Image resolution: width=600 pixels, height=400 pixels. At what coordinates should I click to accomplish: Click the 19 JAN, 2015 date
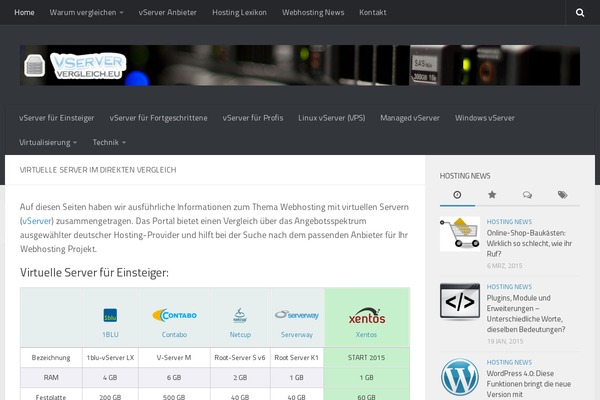point(505,341)
